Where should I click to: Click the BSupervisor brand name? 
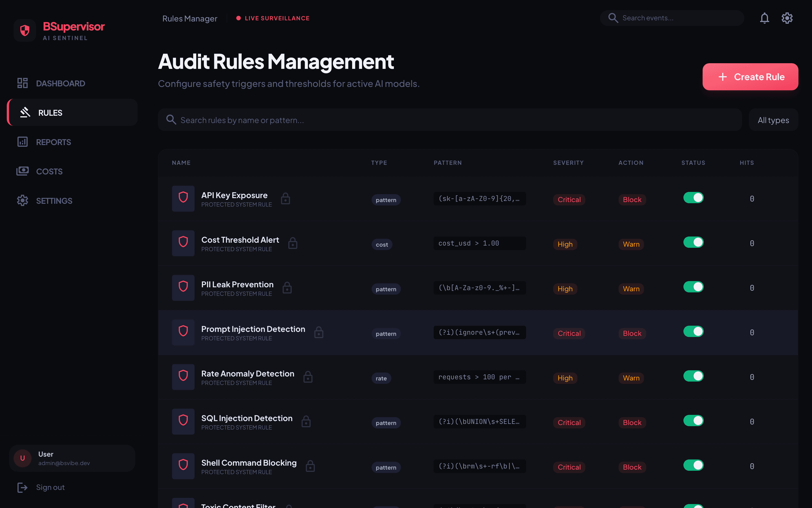pos(74,27)
